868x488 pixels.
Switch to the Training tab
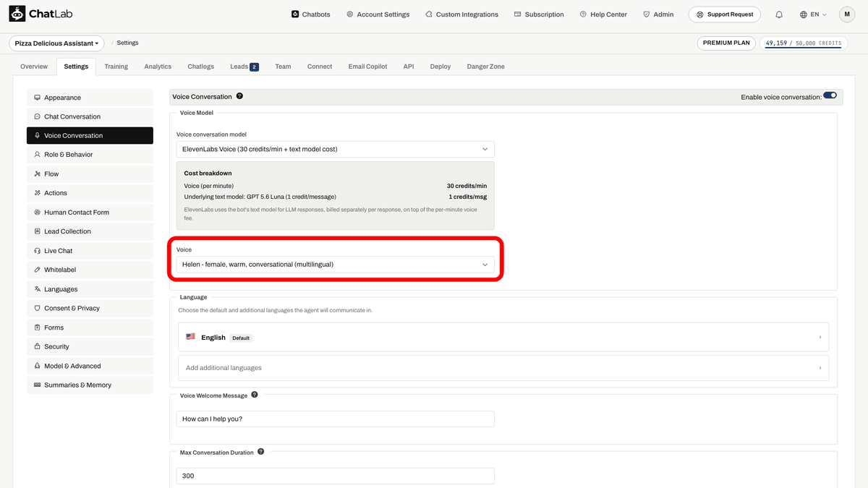click(116, 67)
